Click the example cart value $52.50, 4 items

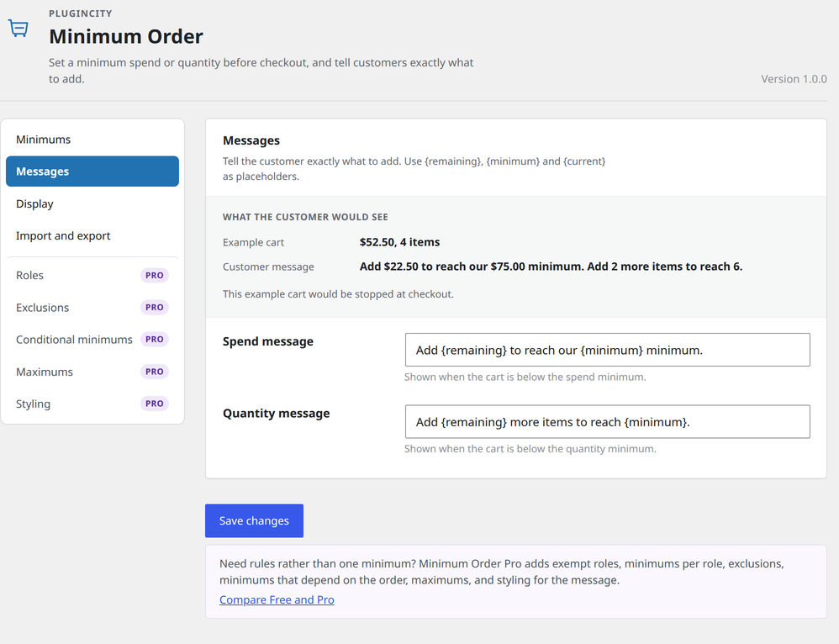[x=399, y=242]
